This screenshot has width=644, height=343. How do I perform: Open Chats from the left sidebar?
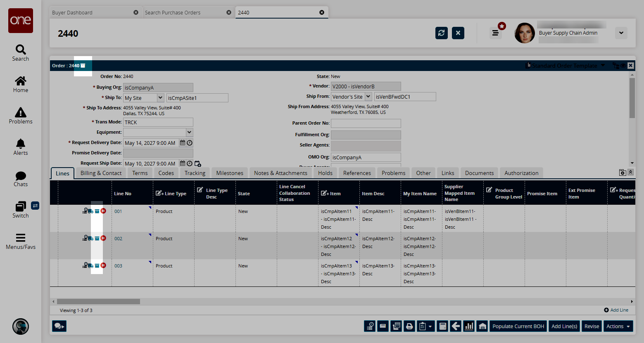pyautogui.click(x=21, y=179)
